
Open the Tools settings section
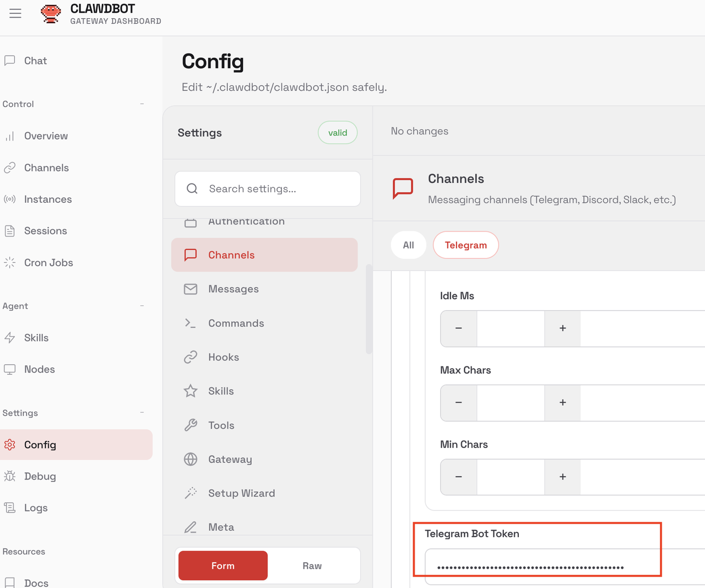pos(221,425)
